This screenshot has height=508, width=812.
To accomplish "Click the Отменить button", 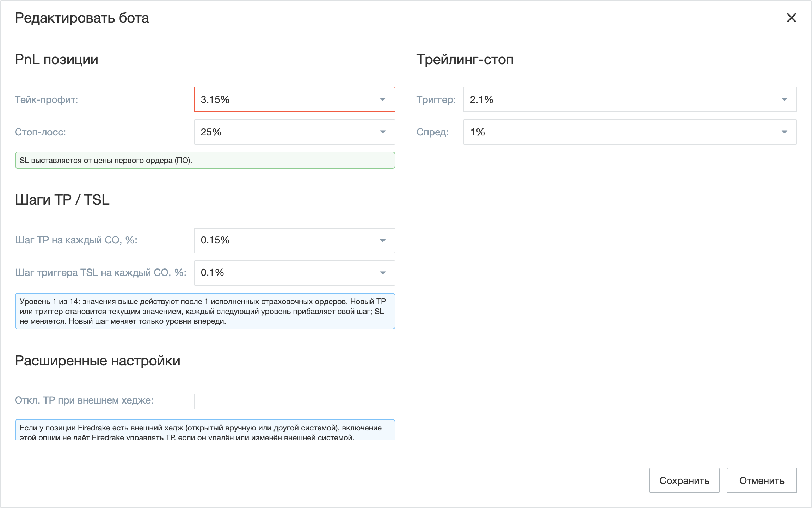I will click(762, 480).
